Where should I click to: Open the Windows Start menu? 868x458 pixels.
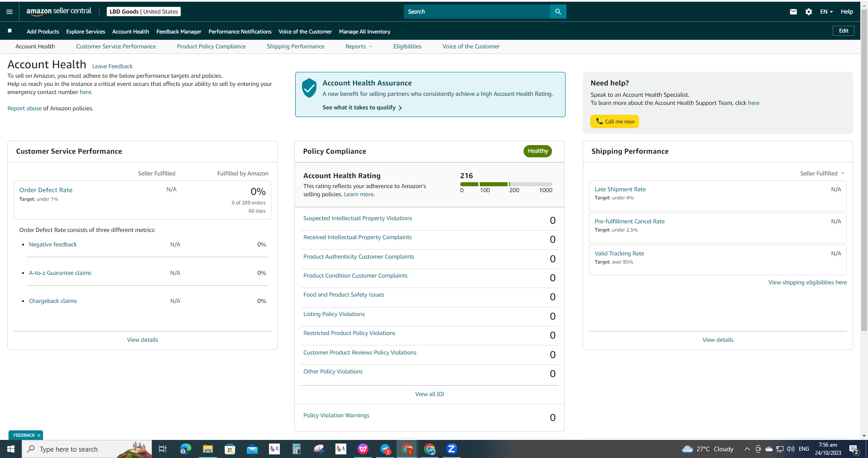click(11, 449)
